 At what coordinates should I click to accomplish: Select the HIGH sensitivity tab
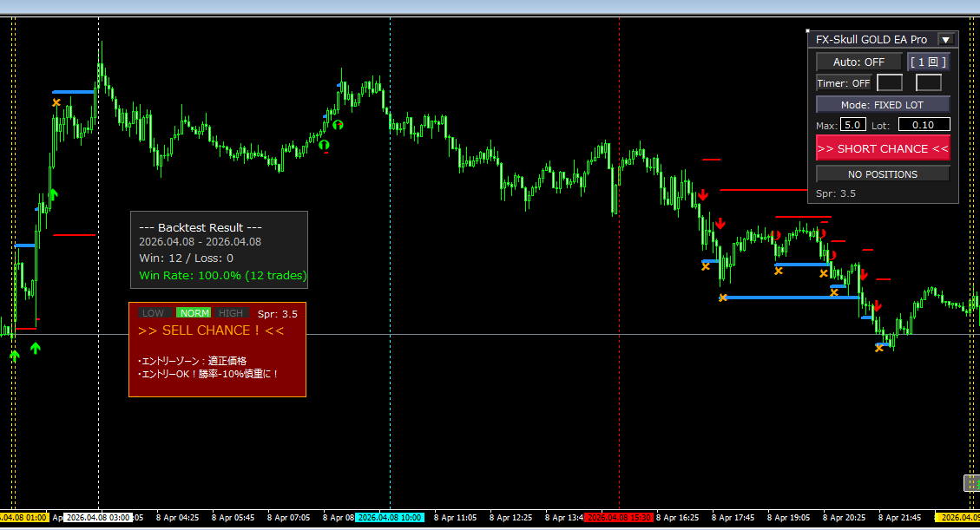231,313
